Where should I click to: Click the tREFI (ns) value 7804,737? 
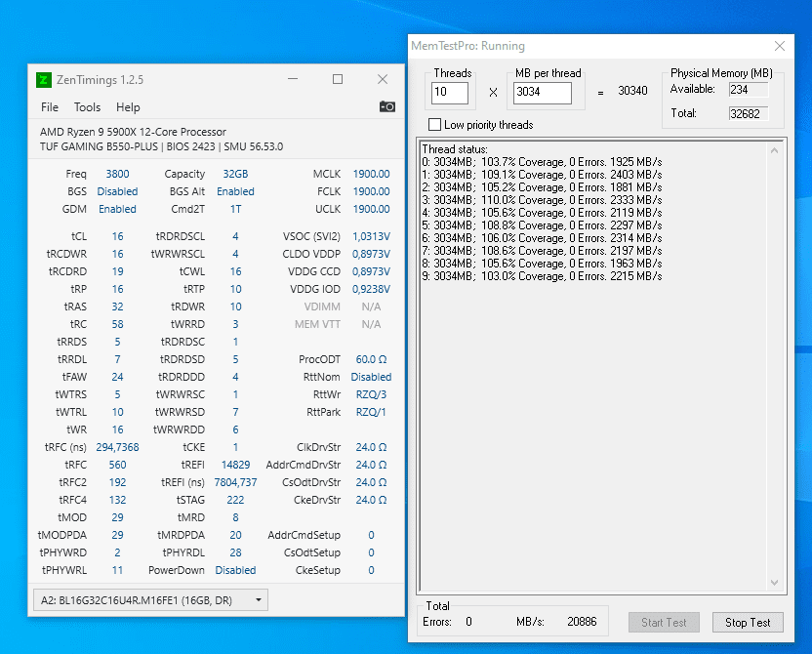click(235, 482)
